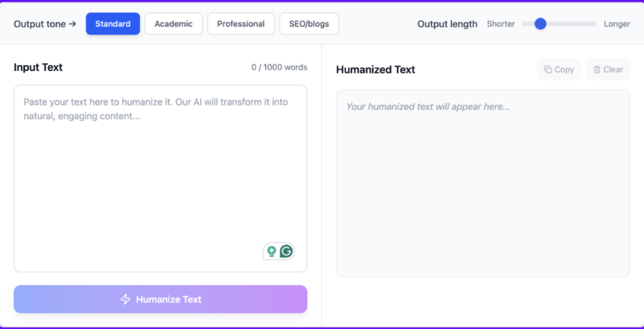Click the Shorter length label

point(500,23)
